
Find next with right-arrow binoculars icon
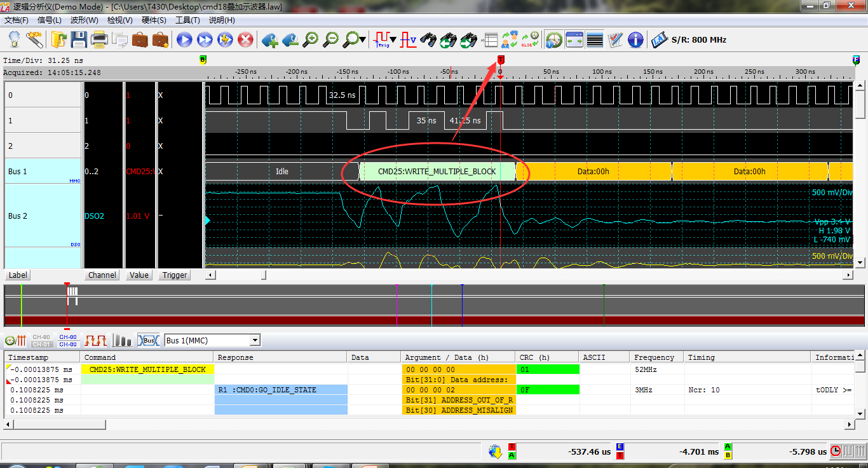tap(469, 39)
